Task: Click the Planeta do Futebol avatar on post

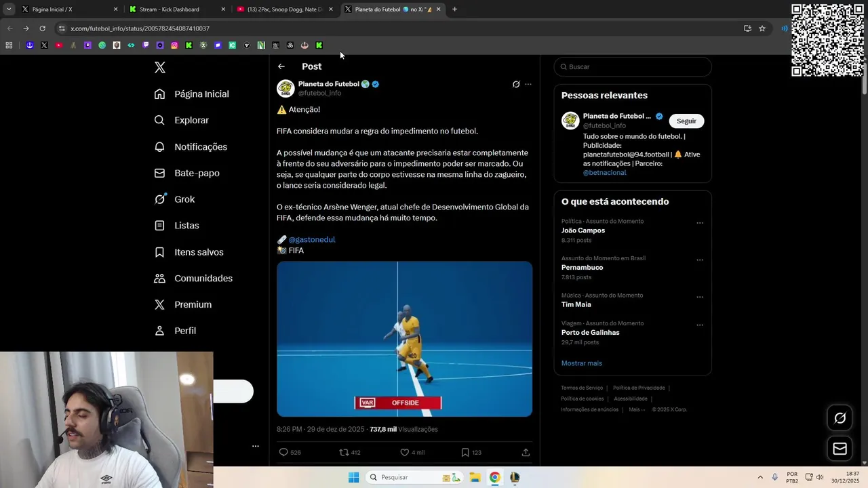Action: point(285,88)
